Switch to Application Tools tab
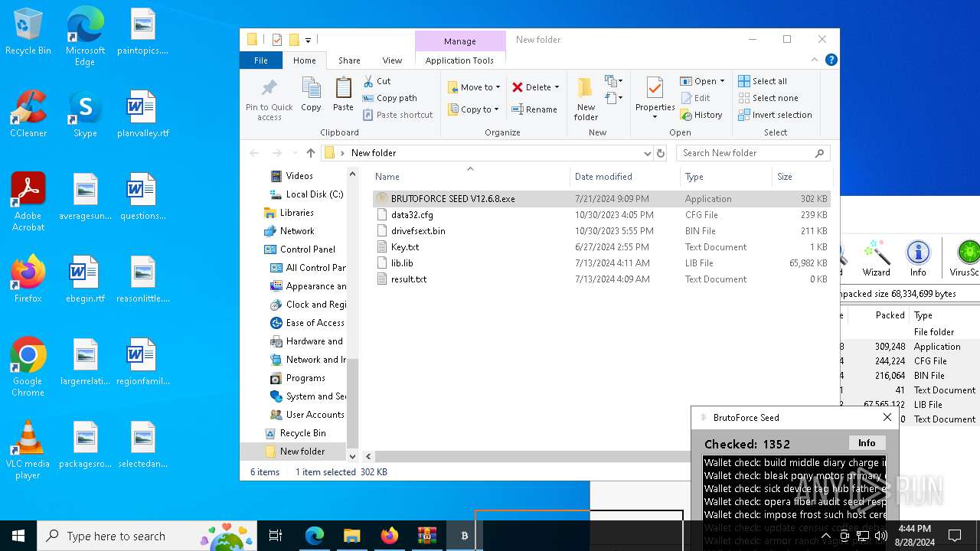Screen dimensions: 980x551 click(459, 60)
